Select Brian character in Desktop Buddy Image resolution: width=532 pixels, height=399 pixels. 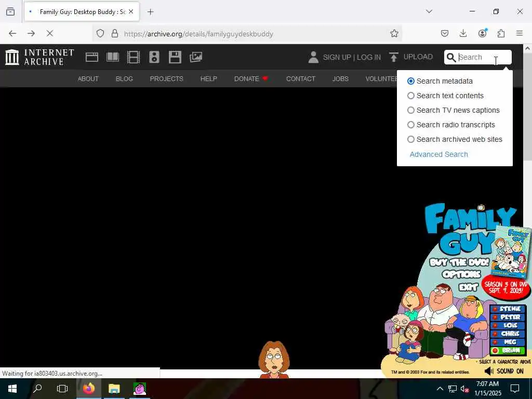pos(508,351)
